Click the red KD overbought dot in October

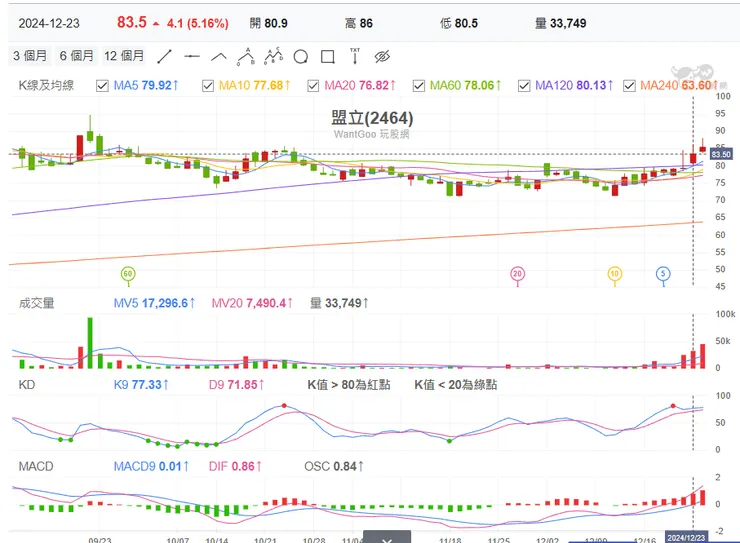click(x=284, y=406)
